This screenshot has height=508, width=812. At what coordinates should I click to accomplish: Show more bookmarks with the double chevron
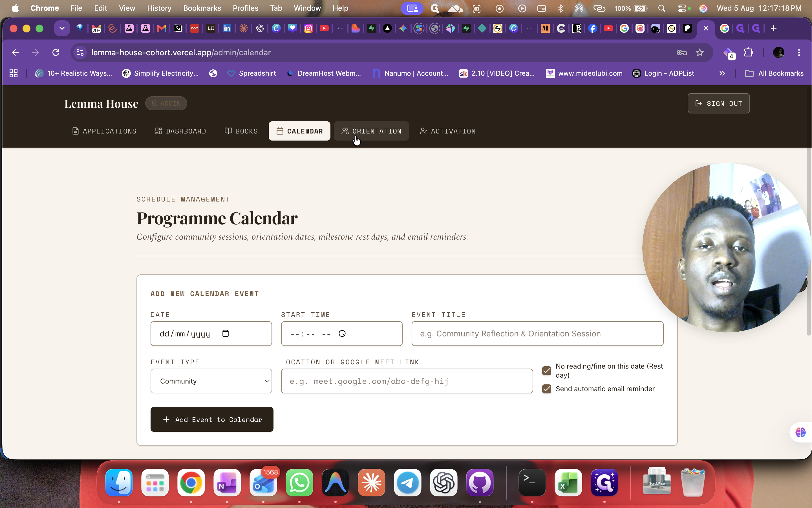click(x=722, y=73)
